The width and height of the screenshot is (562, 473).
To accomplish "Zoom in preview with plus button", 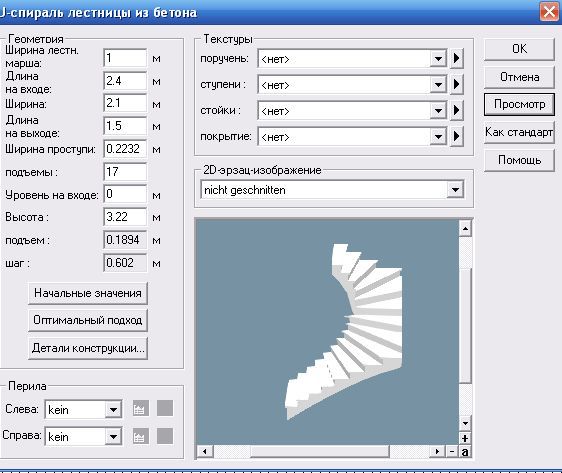I will [x=465, y=438].
